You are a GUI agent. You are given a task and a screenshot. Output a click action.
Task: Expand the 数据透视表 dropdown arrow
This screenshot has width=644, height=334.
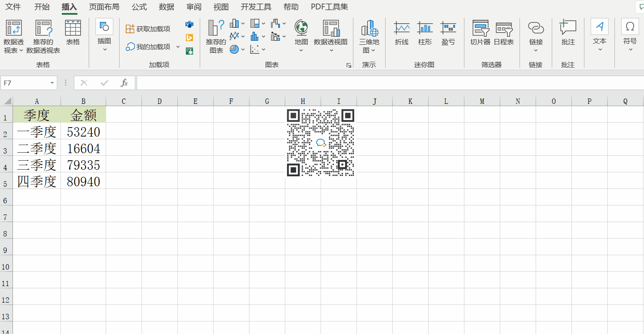21,51
